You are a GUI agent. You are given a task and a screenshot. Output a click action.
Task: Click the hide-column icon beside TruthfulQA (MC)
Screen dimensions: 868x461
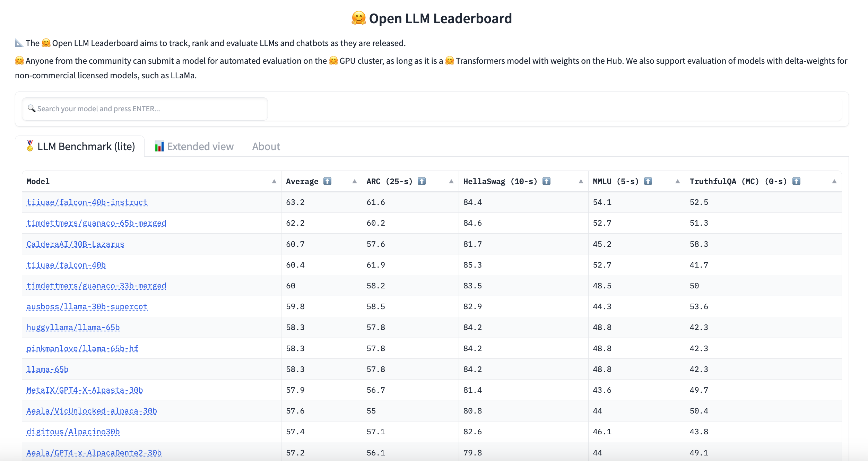796,181
